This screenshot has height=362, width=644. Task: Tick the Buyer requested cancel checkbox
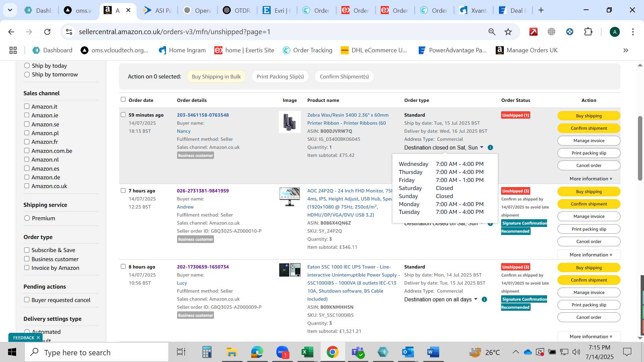click(x=27, y=300)
